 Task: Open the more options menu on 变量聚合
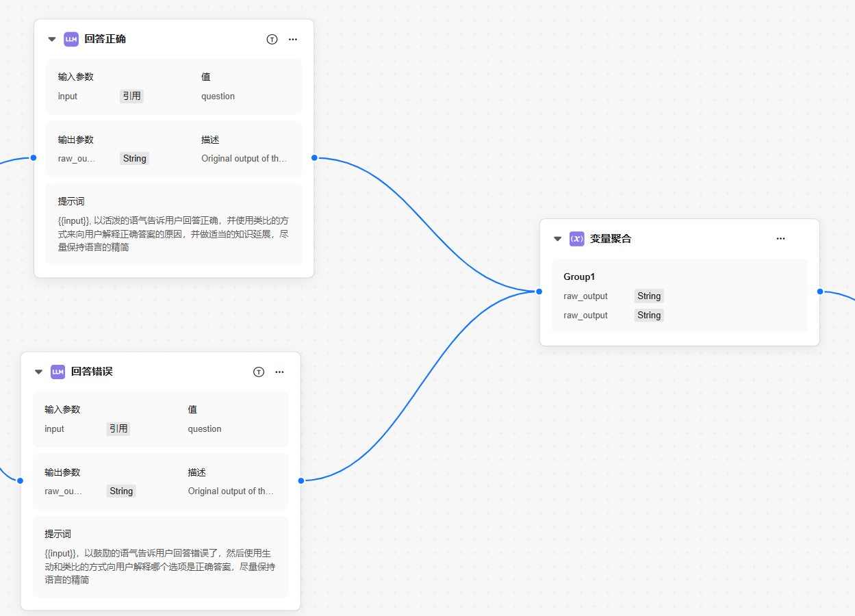click(x=780, y=238)
